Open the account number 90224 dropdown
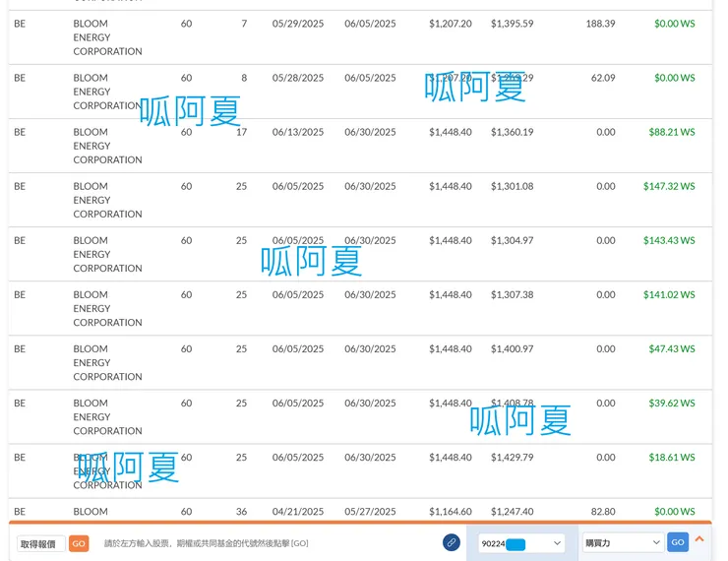 pos(521,543)
